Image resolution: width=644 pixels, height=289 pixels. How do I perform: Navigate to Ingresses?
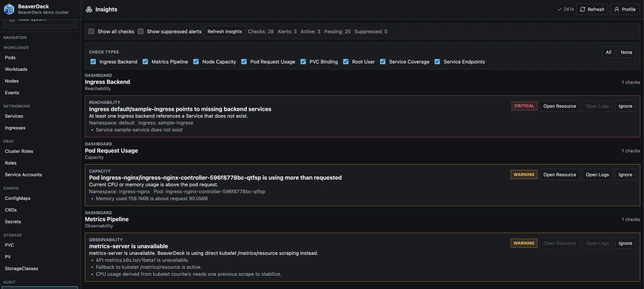click(x=15, y=128)
